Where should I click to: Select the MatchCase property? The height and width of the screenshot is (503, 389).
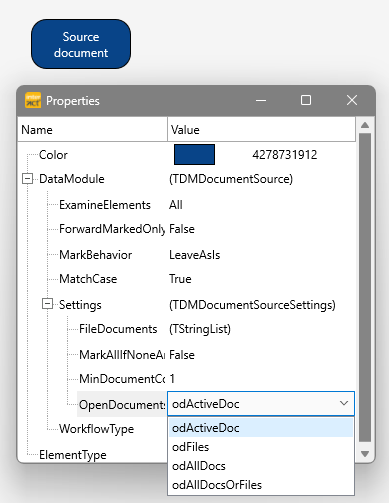coord(88,279)
